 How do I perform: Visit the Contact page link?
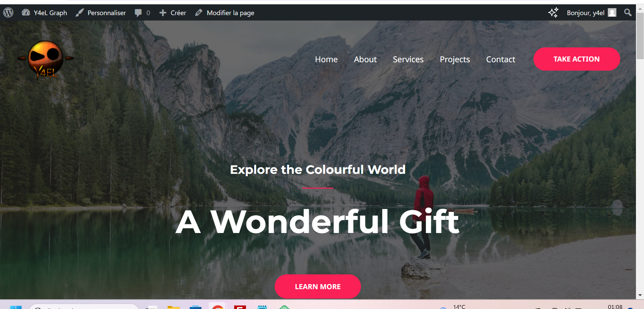(501, 60)
